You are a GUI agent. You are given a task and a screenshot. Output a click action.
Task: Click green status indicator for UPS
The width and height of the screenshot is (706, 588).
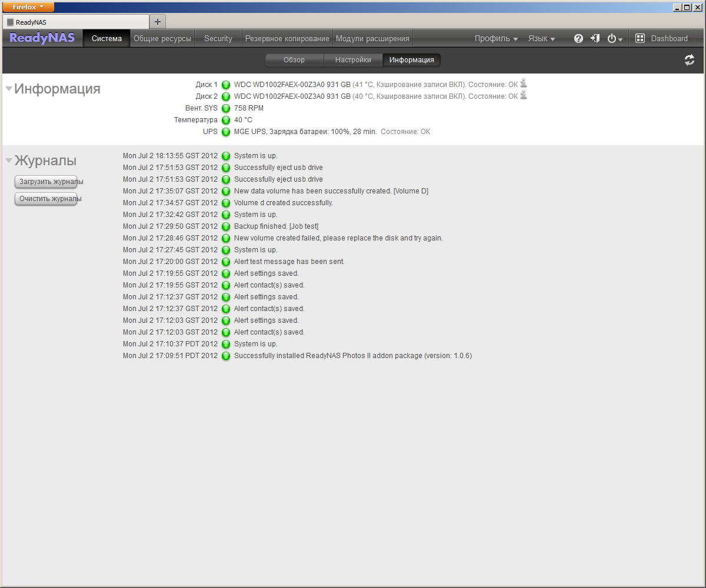click(226, 132)
